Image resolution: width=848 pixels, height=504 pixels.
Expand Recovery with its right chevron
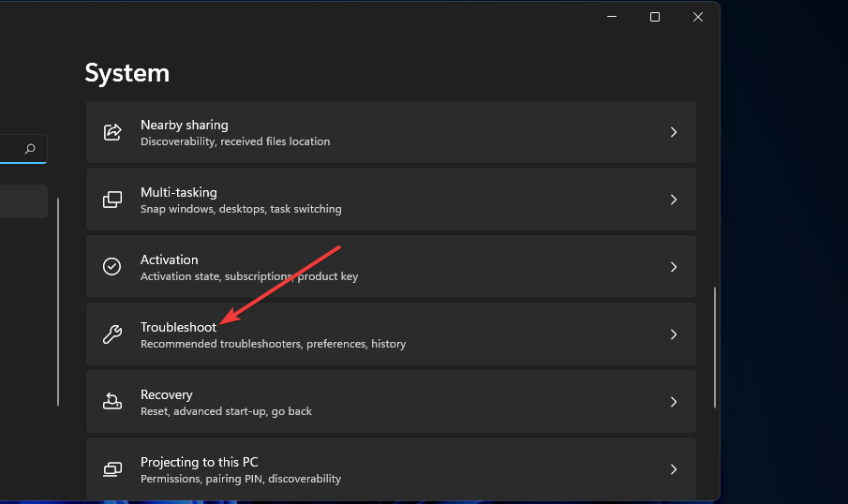click(x=673, y=402)
